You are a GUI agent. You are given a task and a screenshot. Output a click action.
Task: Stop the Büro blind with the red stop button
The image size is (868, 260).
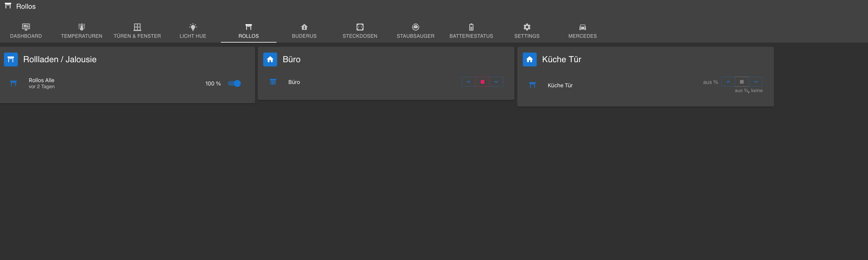point(482,82)
